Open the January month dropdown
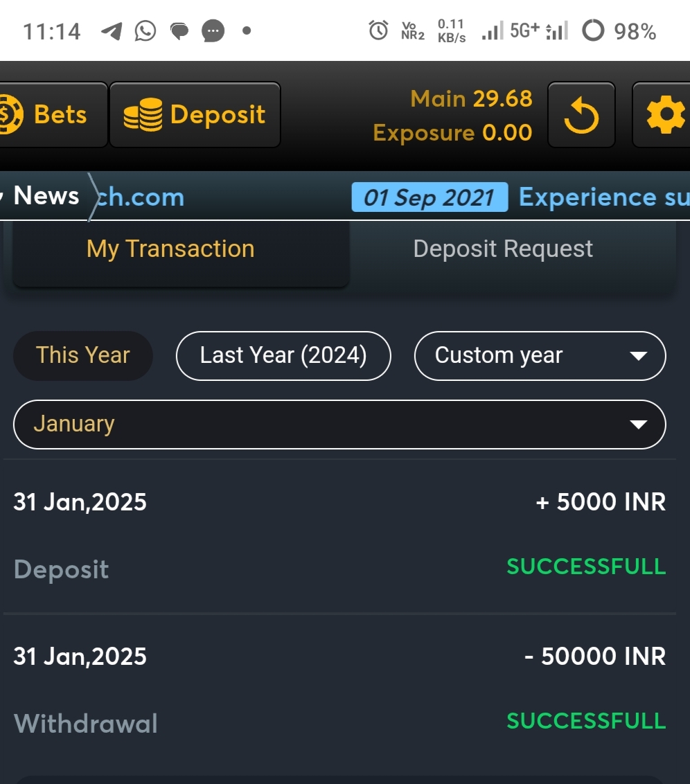This screenshot has height=784, width=690. 339,424
